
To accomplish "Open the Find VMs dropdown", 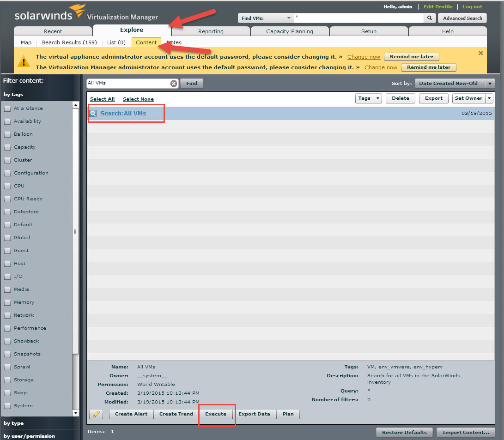I will 266,18.
